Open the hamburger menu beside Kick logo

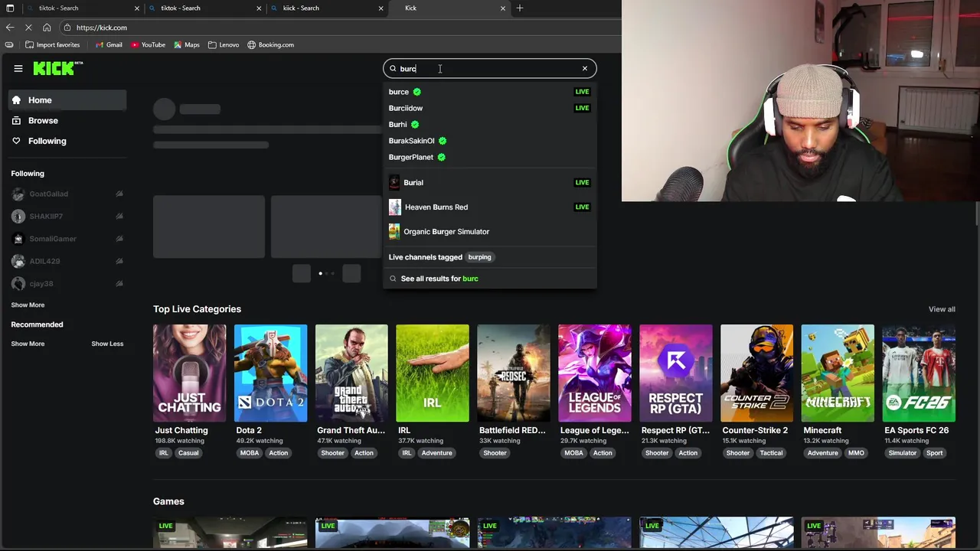tap(18, 68)
